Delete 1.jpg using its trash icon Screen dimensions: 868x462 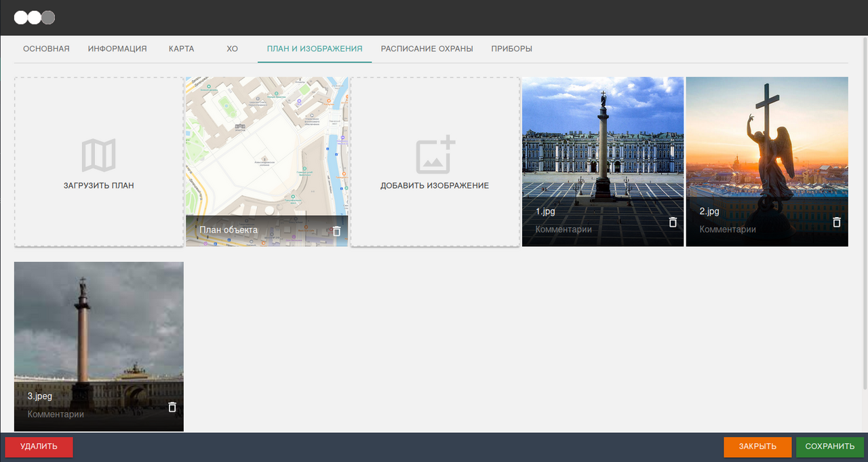(x=673, y=222)
